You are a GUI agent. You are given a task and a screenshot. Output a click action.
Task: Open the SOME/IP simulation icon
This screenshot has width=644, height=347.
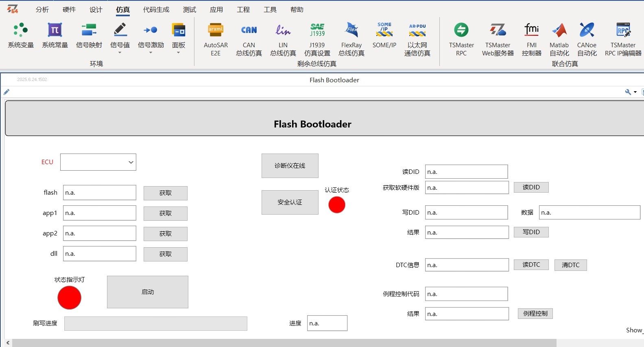[x=384, y=31]
